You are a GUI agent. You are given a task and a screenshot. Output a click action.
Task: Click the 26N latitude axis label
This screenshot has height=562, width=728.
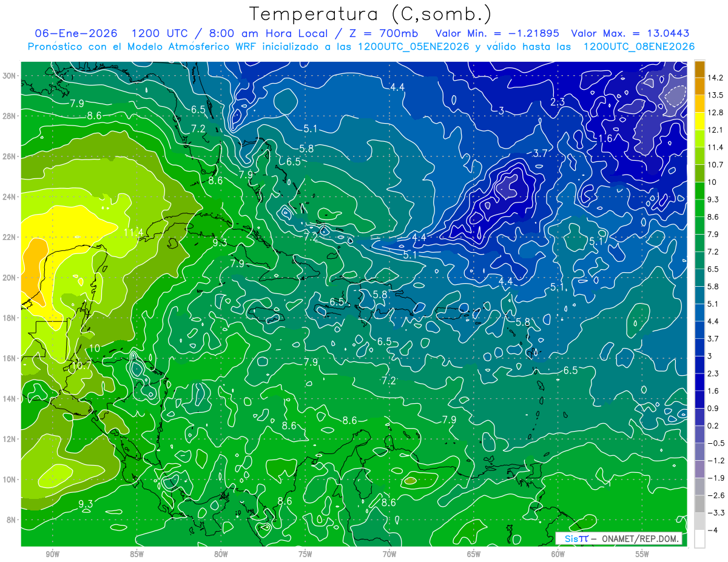click(10, 156)
